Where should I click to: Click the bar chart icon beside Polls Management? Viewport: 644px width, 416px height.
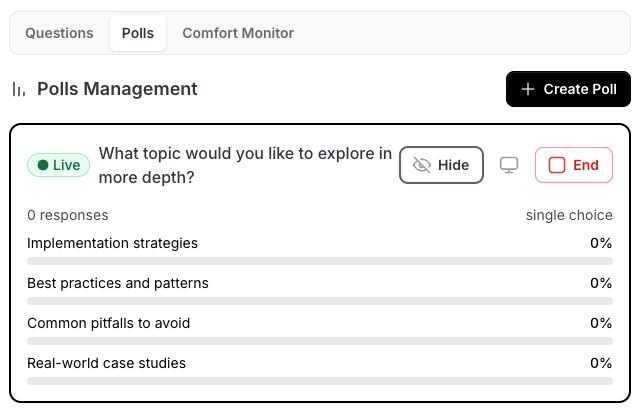[x=19, y=89]
